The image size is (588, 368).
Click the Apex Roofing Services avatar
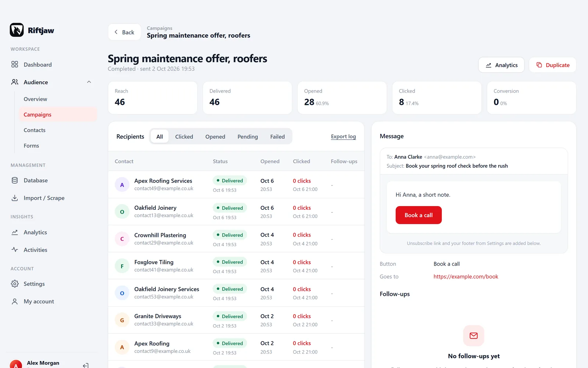click(122, 185)
